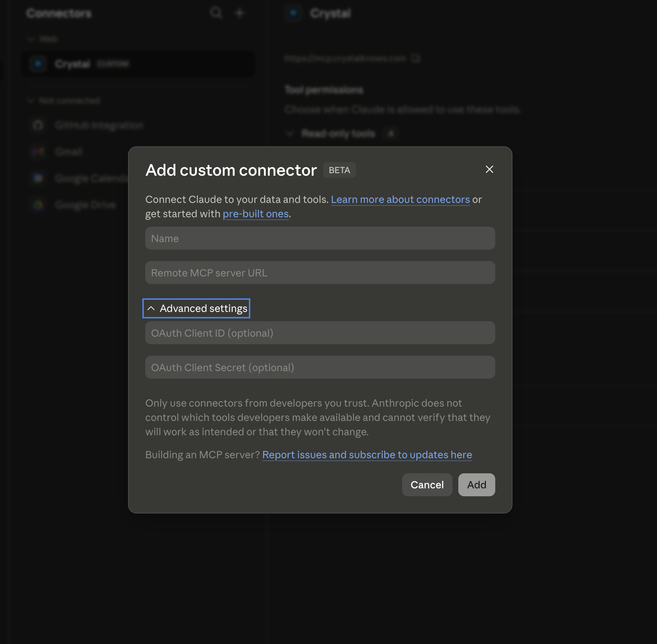
Task: Click the plus icon in Connectors header
Action: 239,13
